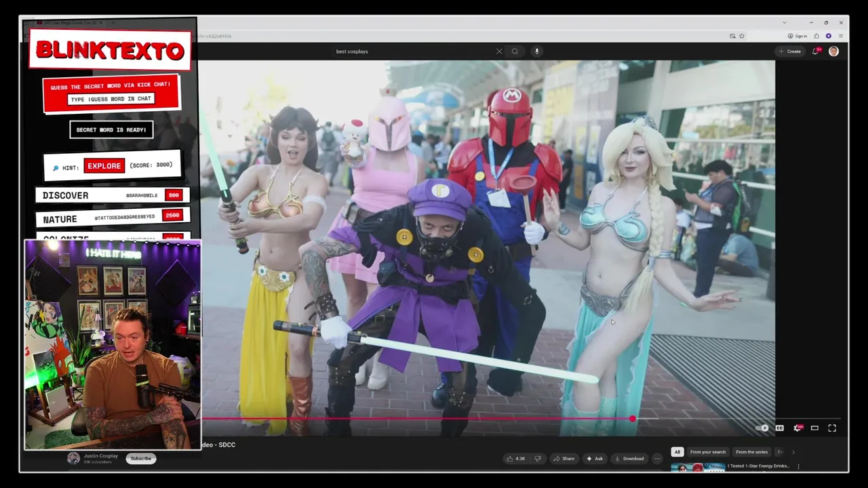Select the 'From the series' chip

pos(751,452)
